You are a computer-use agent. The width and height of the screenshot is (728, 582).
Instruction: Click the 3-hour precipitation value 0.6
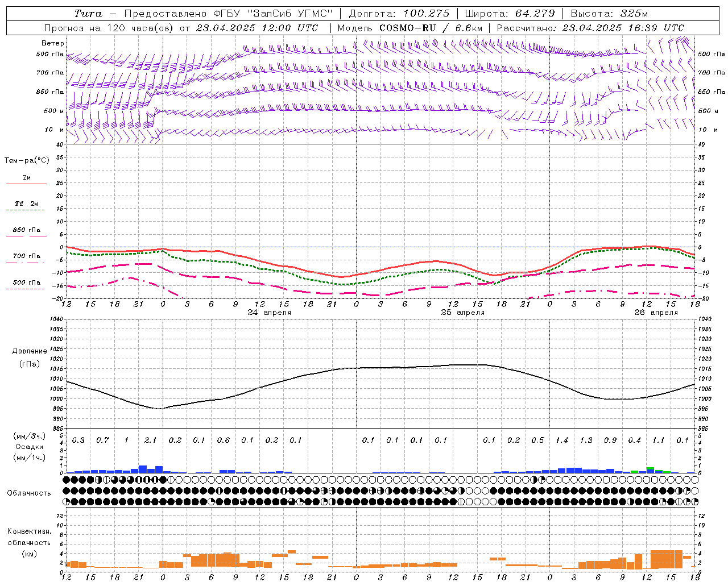point(224,440)
